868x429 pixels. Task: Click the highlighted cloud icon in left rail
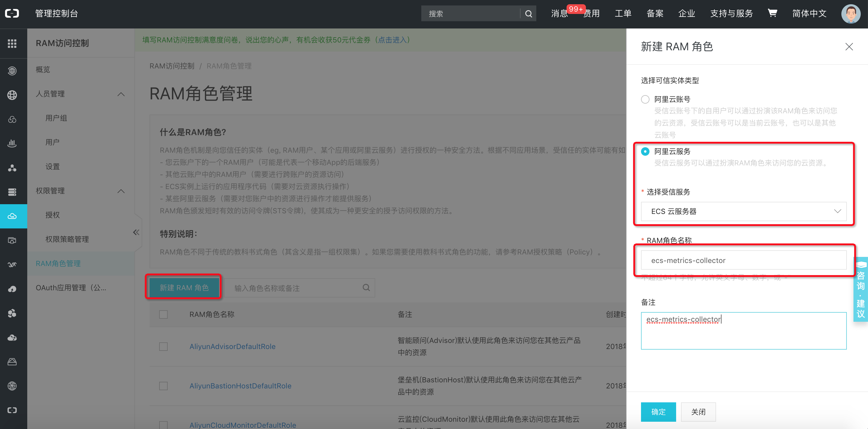12,216
